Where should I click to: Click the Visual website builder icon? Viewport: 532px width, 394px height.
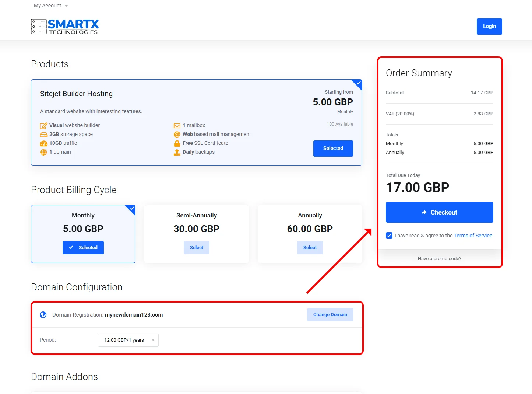[43, 126]
